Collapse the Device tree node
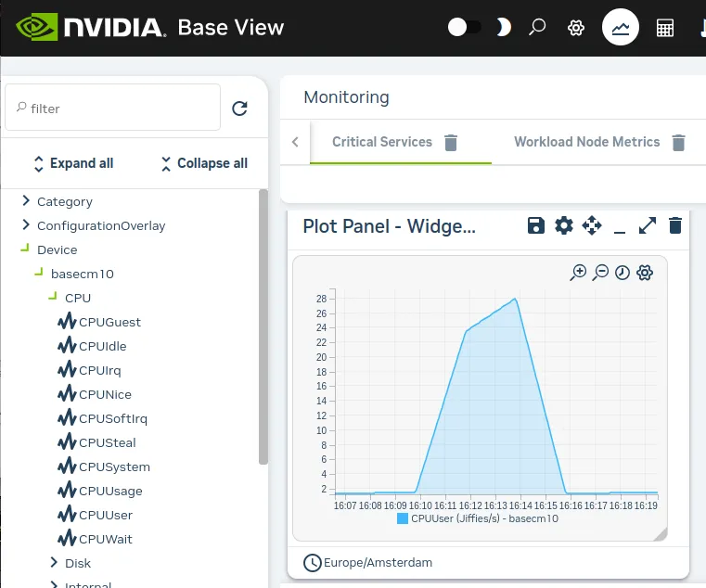Screen dimensions: 706x588 click(25, 248)
